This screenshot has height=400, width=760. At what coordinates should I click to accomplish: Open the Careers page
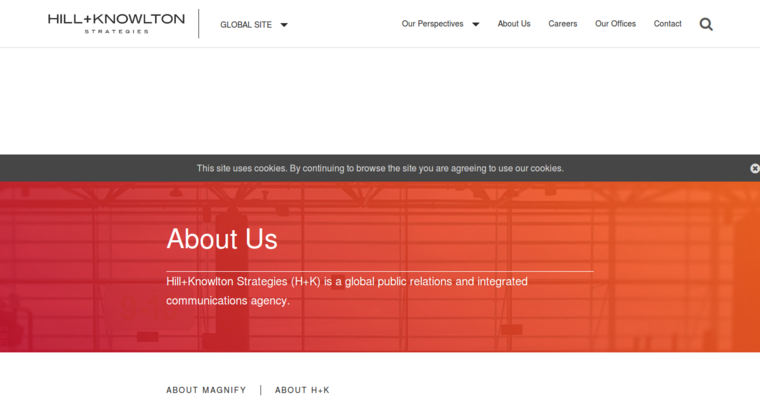[x=563, y=24]
